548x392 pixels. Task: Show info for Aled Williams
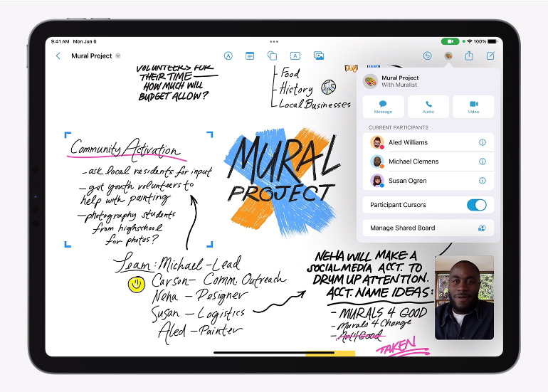coord(482,142)
